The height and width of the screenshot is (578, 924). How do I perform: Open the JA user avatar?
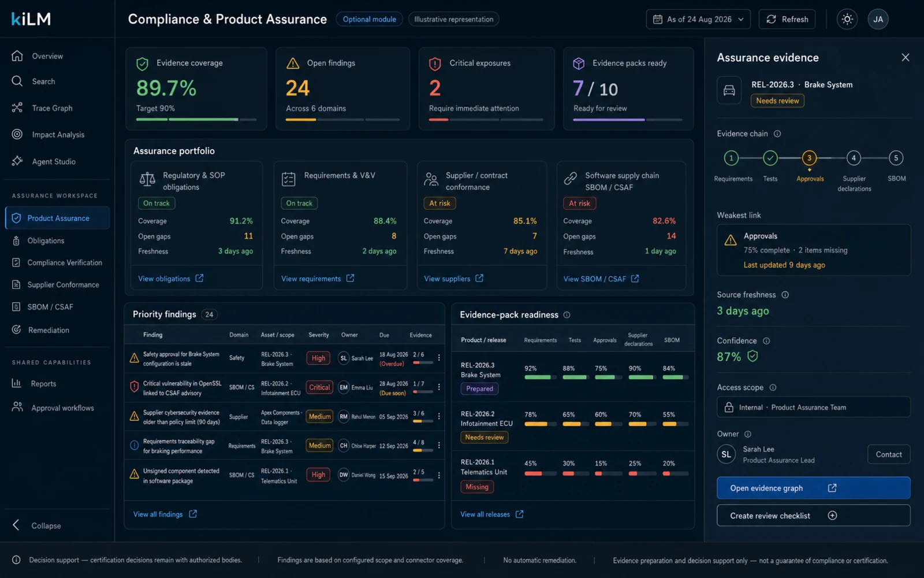pyautogui.click(x=878, y=19)
